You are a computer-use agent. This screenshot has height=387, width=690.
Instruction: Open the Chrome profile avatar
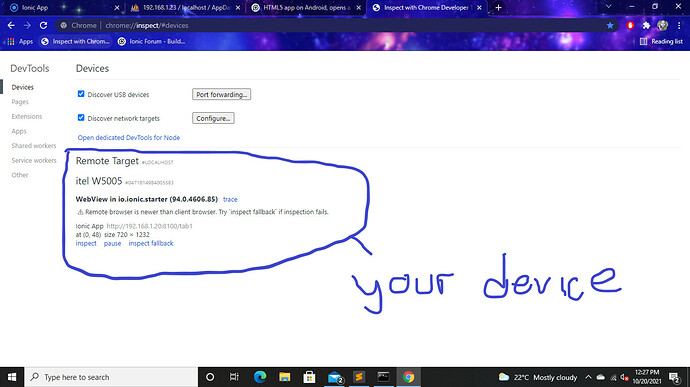point(663,26)
